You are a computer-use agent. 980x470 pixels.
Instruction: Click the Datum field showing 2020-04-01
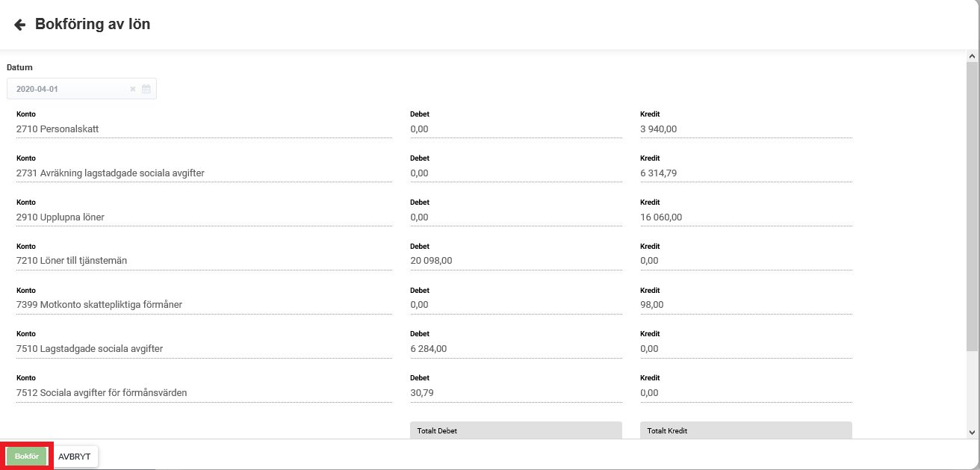67,89
